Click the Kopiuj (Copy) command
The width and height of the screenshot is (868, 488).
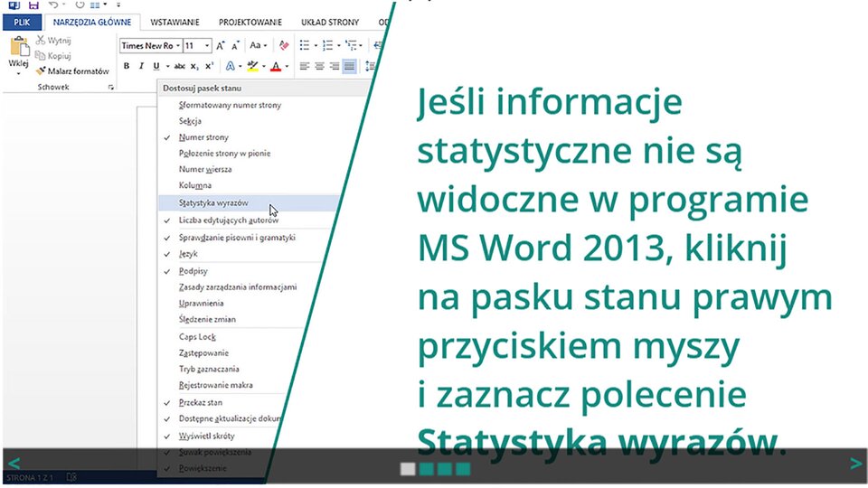tap(53, 56)
